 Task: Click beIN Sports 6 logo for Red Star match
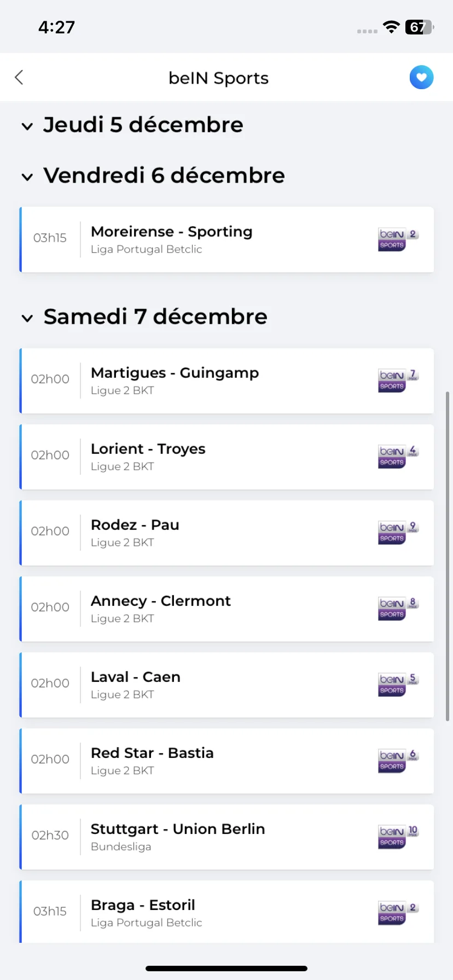(x=398, y=761)
